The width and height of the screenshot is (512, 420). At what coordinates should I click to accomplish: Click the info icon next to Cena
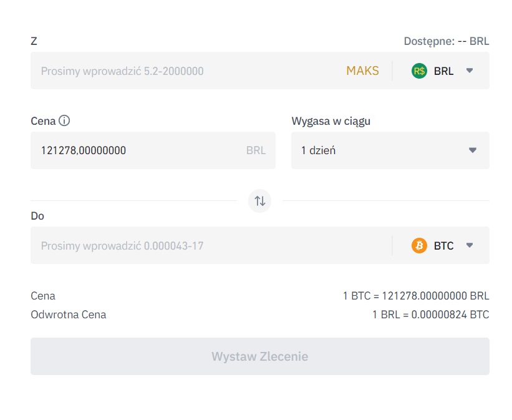click(64, 120)
